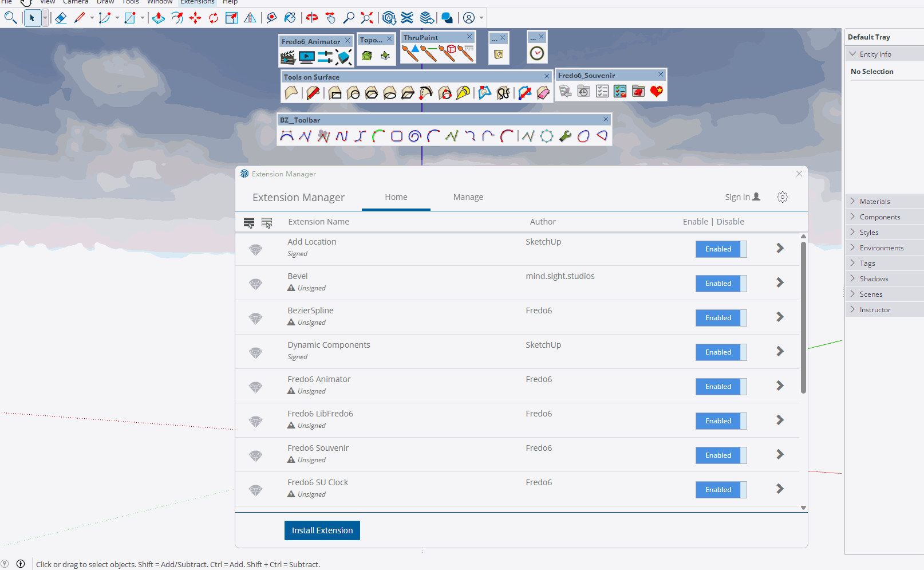Click the green wrench in BZ_Toolbar
The width and height of the screenshot is (924, 570).
(565, 136)
